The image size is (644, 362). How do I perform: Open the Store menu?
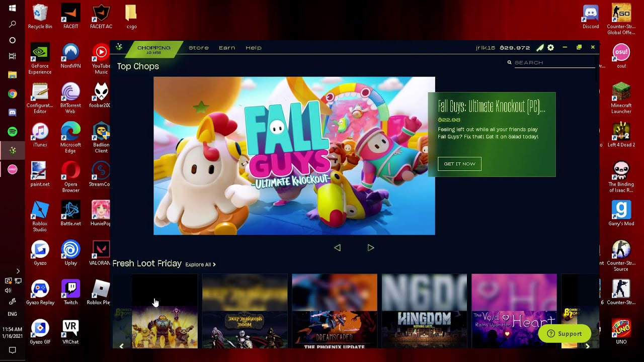click(199, 48)
